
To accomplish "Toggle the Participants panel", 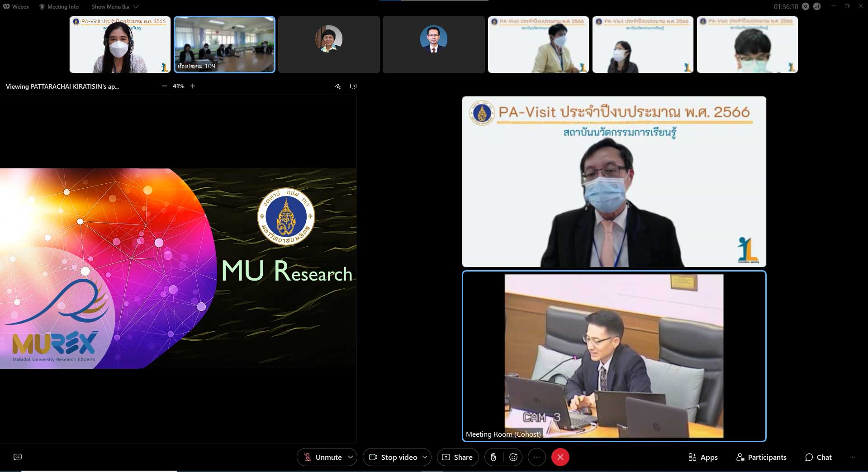I will pos(761,457).
